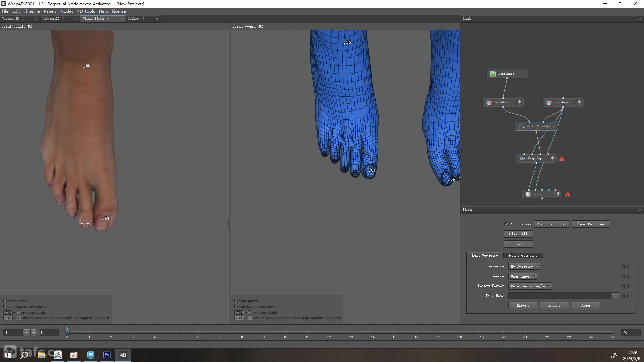
Task: Open the File menu
Action: pyautogui.click(x=5, y=11)
